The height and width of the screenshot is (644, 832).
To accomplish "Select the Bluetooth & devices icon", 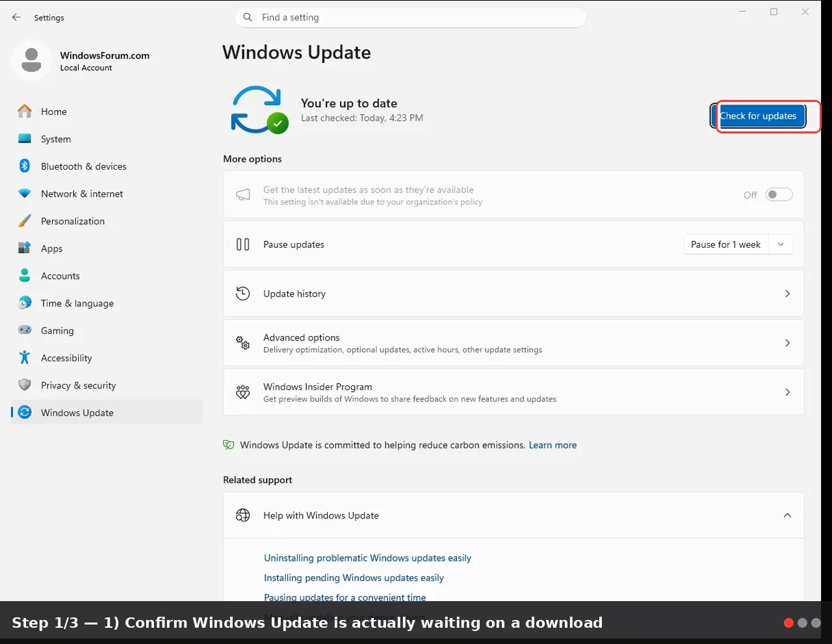I will 25,166.
